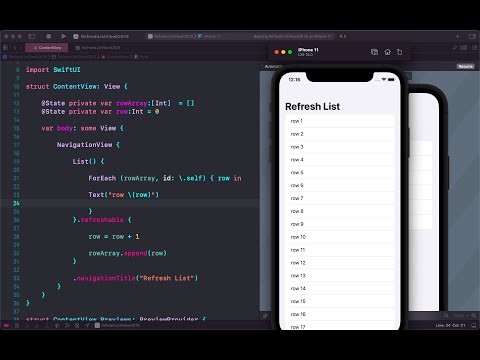Pin preview icon at canvas bottom
The height and width of the screenshot is (360, 480).
[265, 316]
